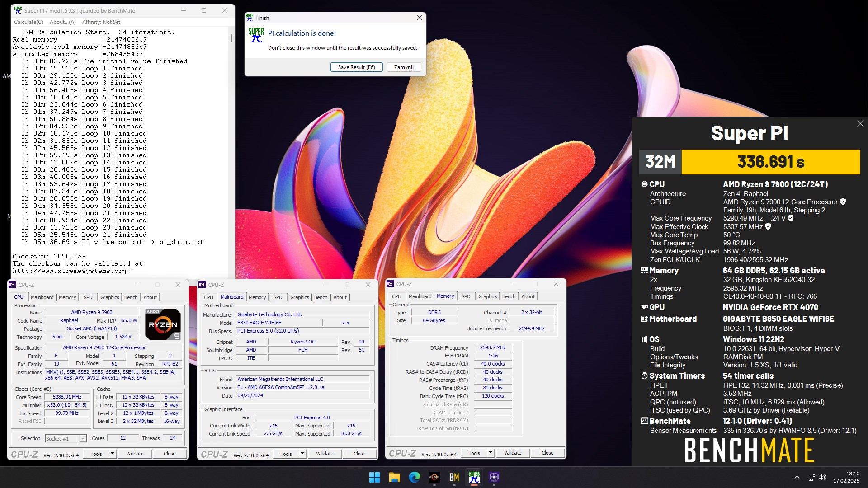868x488 pixels.
Task: Click the Zamknij button
Action: tap(404, 67)
